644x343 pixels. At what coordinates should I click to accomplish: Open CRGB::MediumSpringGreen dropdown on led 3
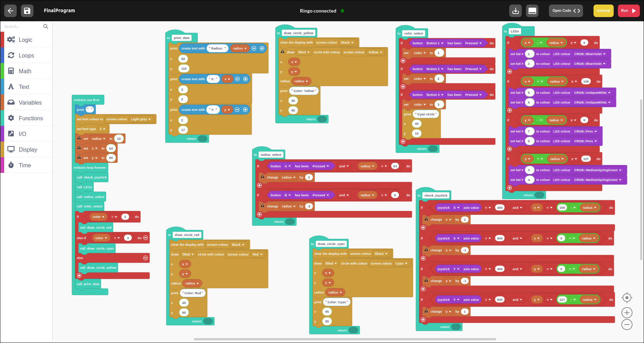(598, 170)
